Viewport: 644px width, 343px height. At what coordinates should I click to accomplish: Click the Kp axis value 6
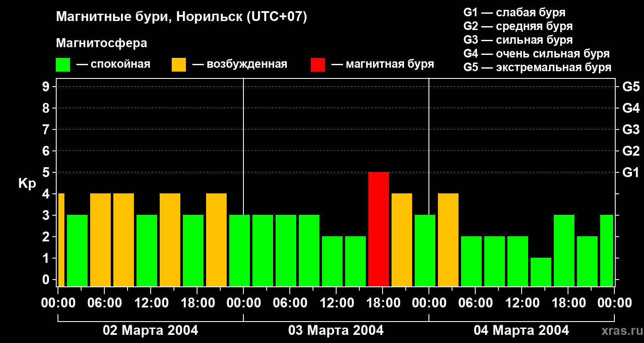47,151
